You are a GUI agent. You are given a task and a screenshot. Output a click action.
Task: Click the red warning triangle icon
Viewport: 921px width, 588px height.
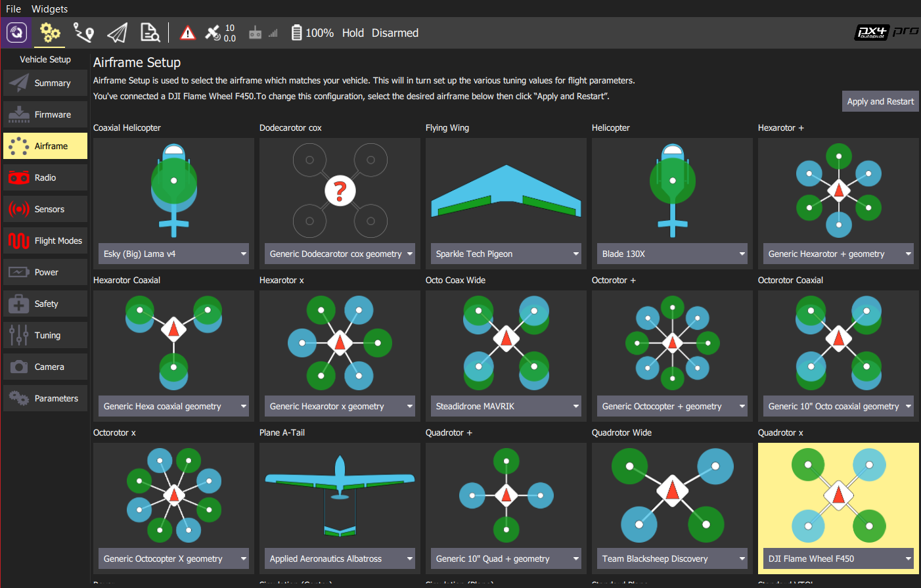pos(187,33)
